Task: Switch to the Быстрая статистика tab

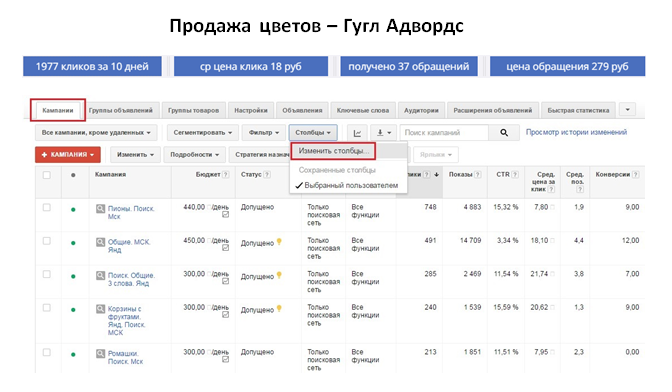Action: (x=578, y=111)
